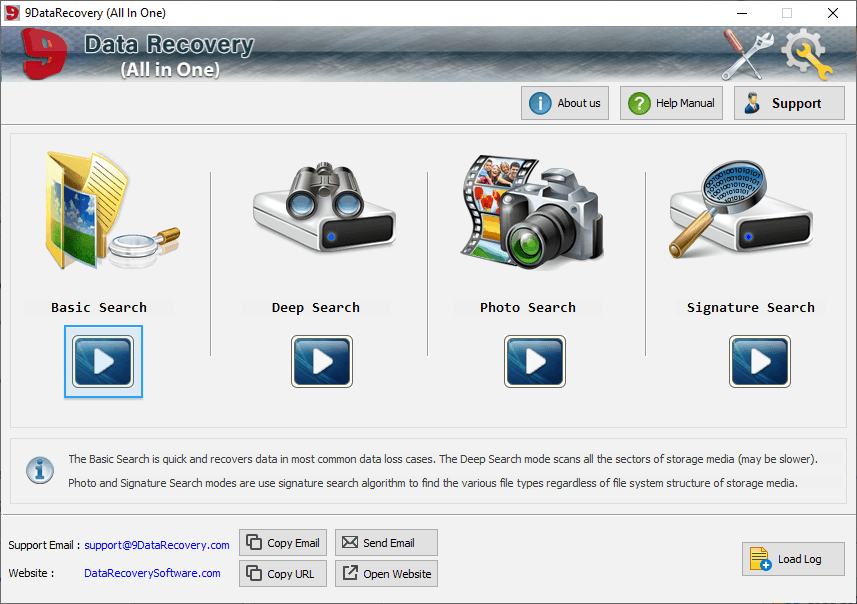
Task: Start the Signature Search play button
Action: click(760, 361)
